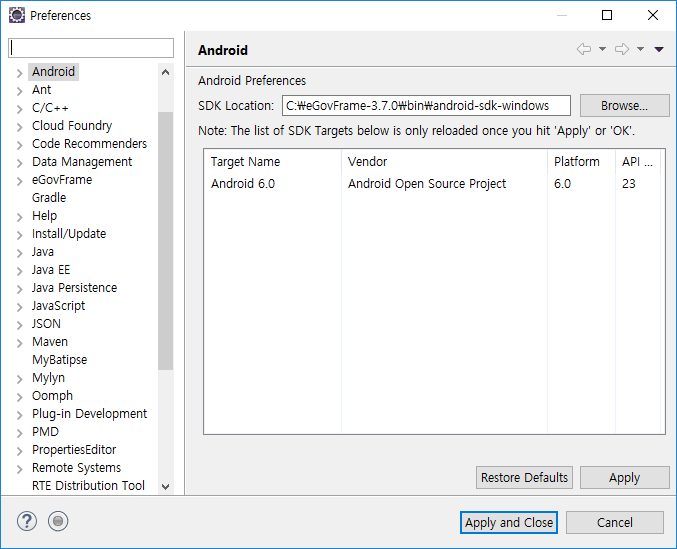
Task: Expand the Maven tree node
Action: pyautogui.click(x=19, y=343)
